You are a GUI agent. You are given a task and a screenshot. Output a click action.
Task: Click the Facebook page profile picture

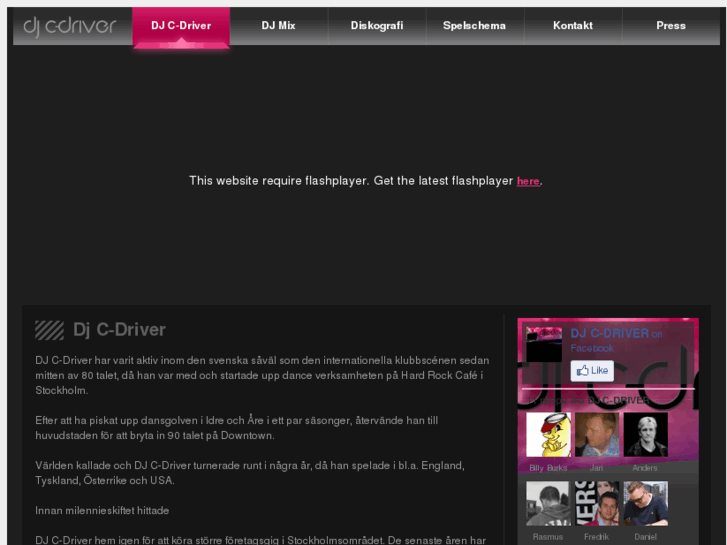click(544, 344)
